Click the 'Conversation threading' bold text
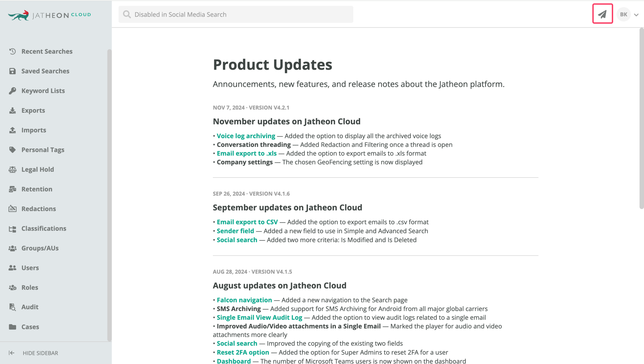Viewport: 644px width, 364px height. [254, 145]
